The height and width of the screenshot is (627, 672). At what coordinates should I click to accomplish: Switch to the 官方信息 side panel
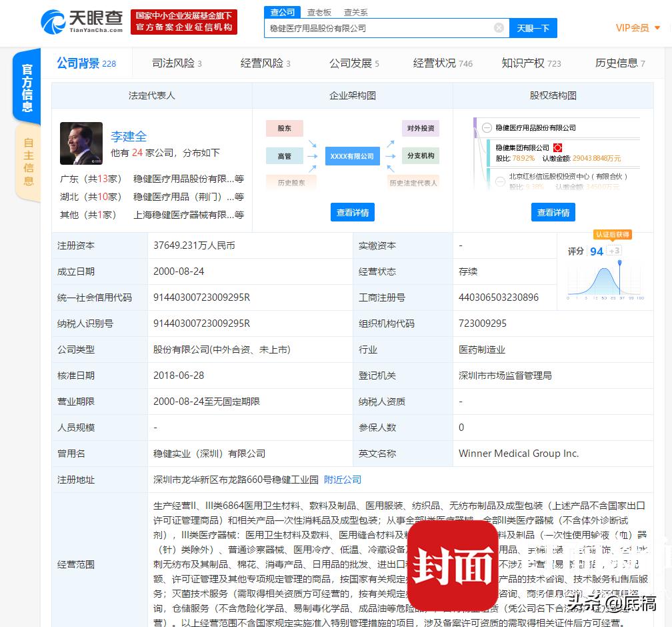click(x=26, y=87)
